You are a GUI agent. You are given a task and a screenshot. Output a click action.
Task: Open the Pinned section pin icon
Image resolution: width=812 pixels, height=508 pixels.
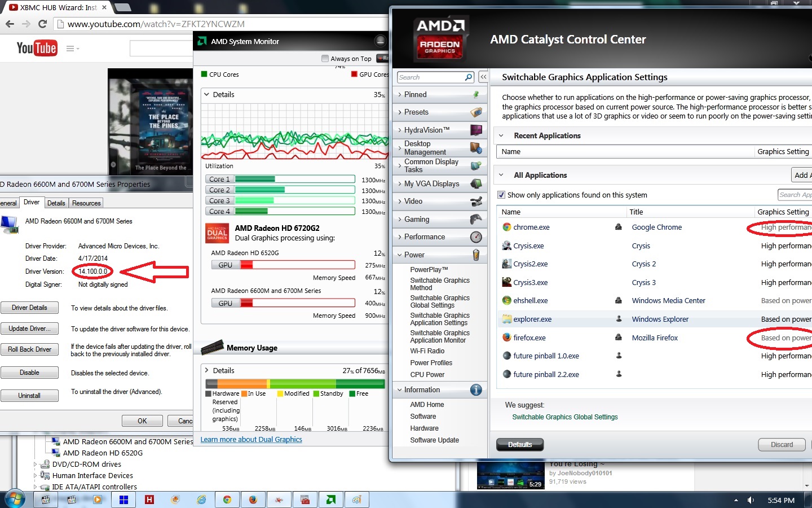point(476,94)
